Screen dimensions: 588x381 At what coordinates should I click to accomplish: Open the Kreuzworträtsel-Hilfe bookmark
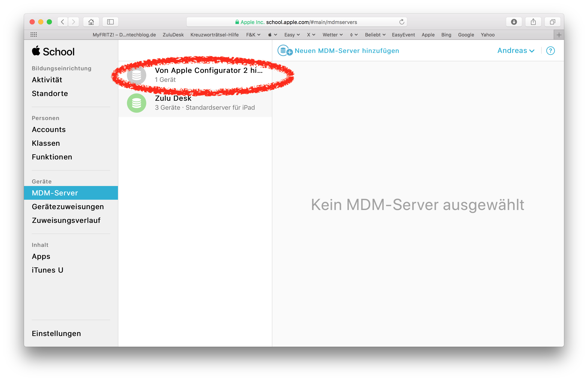(x=214, y=35)
